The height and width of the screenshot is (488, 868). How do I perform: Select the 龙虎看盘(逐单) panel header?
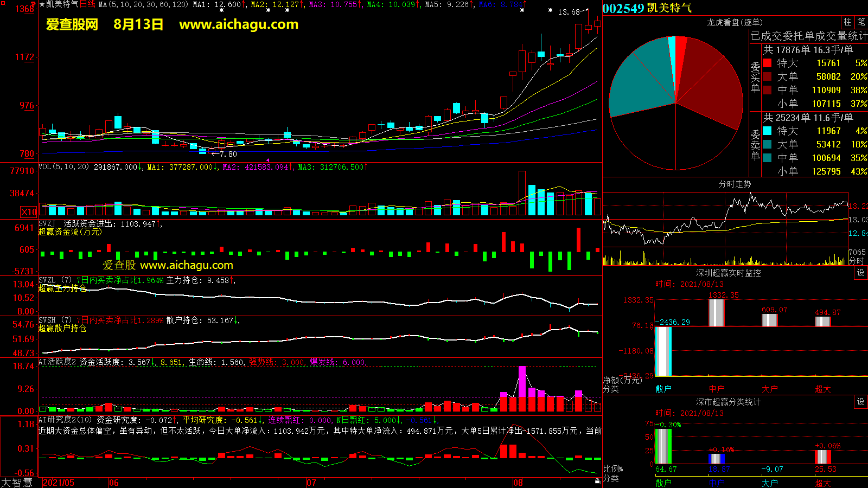735,22
